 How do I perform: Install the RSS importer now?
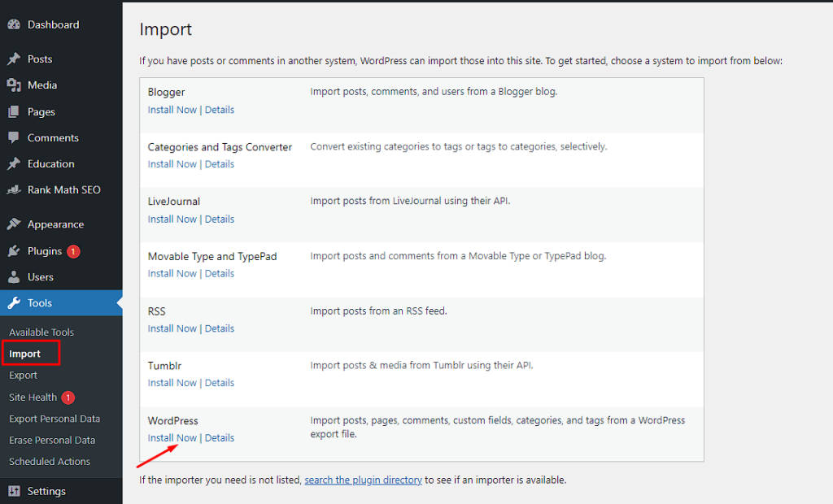pos(172,328)
